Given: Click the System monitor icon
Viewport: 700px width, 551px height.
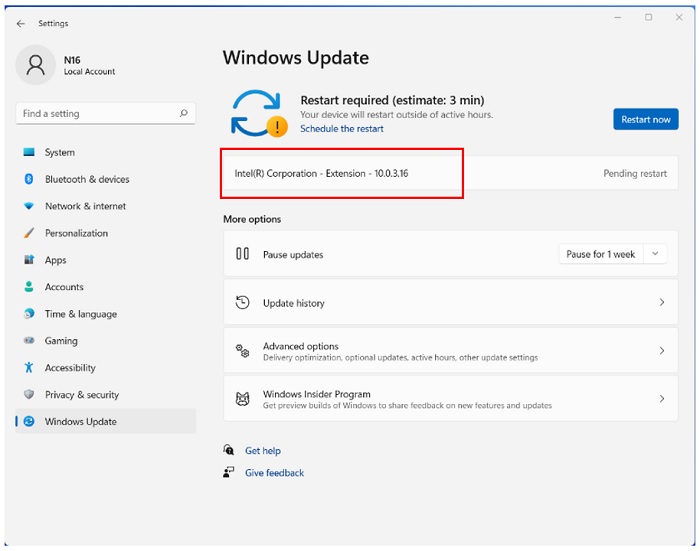Looking at the screenshot, I should [29, 152].
